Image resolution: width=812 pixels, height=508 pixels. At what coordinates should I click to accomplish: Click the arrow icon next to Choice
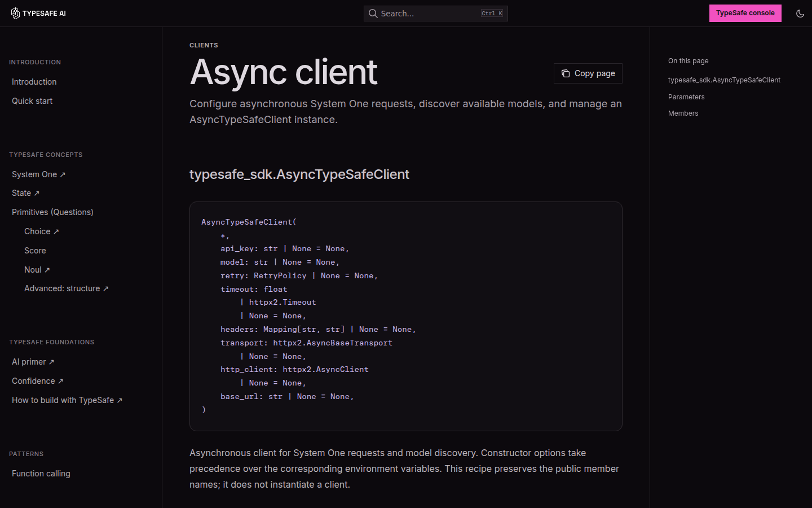coord(56,232)
